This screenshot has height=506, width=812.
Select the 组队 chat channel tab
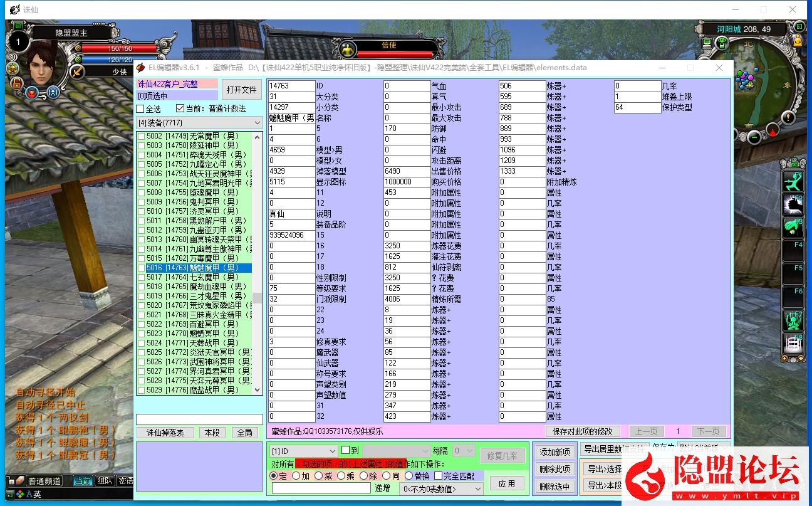[x=104, y=481]
